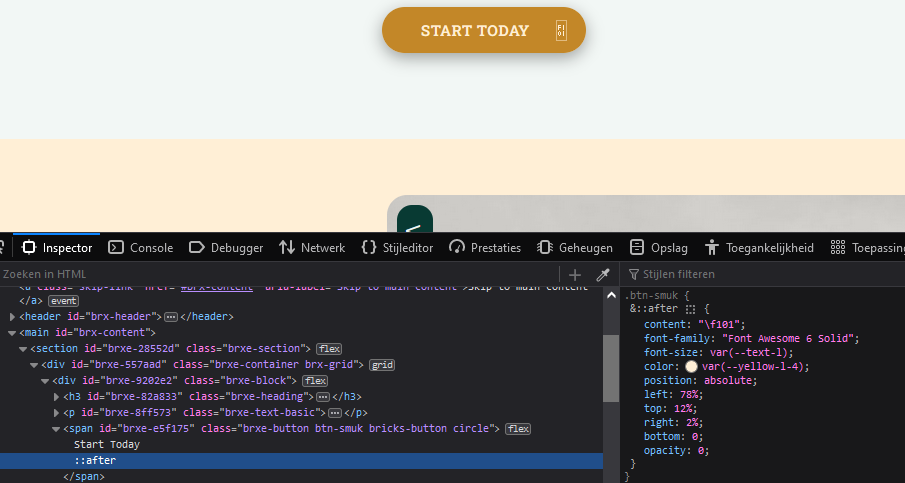Collapse the span brxe-e5f175 node
The height and width of the screenshot is (483, 905).
56,429
